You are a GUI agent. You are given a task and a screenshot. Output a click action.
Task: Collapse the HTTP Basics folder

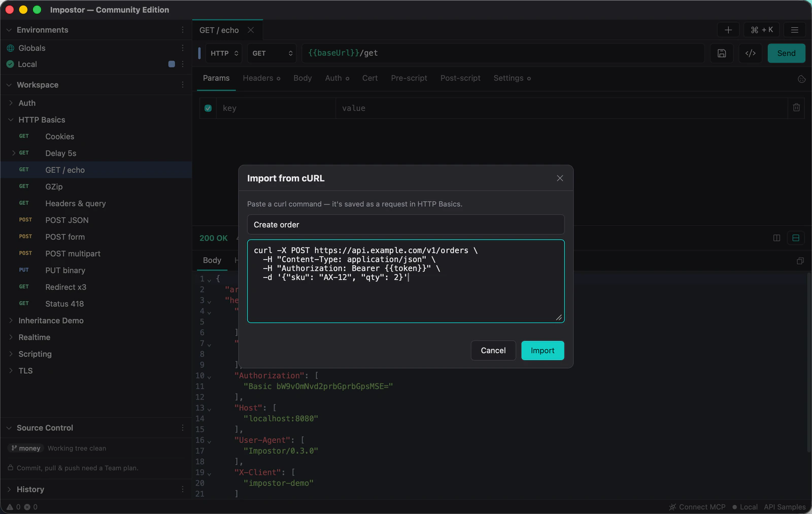point(11,120)
